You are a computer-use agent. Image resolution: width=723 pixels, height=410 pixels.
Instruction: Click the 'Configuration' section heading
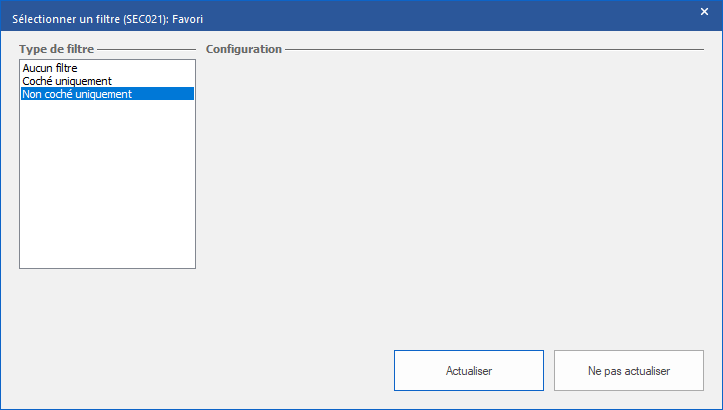[x=244, y=49]
